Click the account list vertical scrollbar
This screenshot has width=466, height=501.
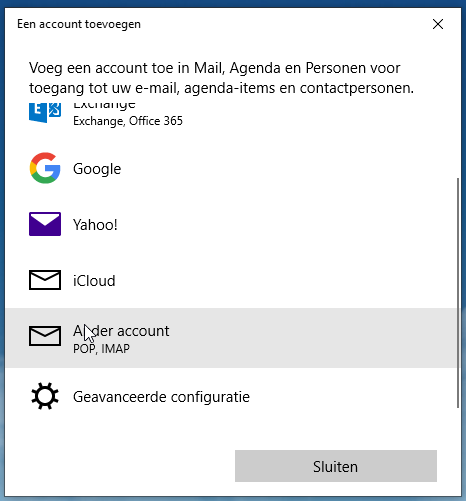coord(458,292)
